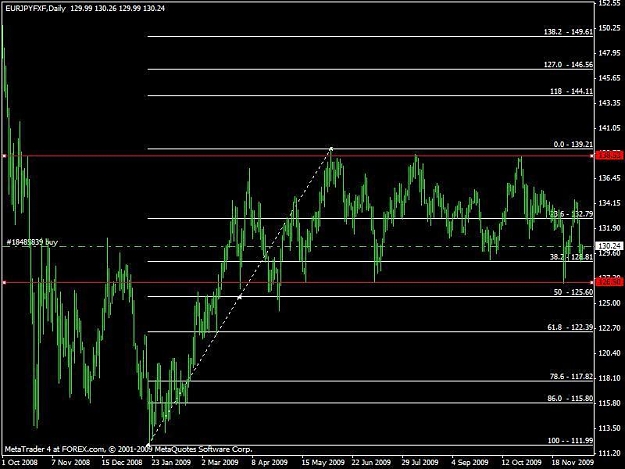Click 131.90 on the price axis

609,228
